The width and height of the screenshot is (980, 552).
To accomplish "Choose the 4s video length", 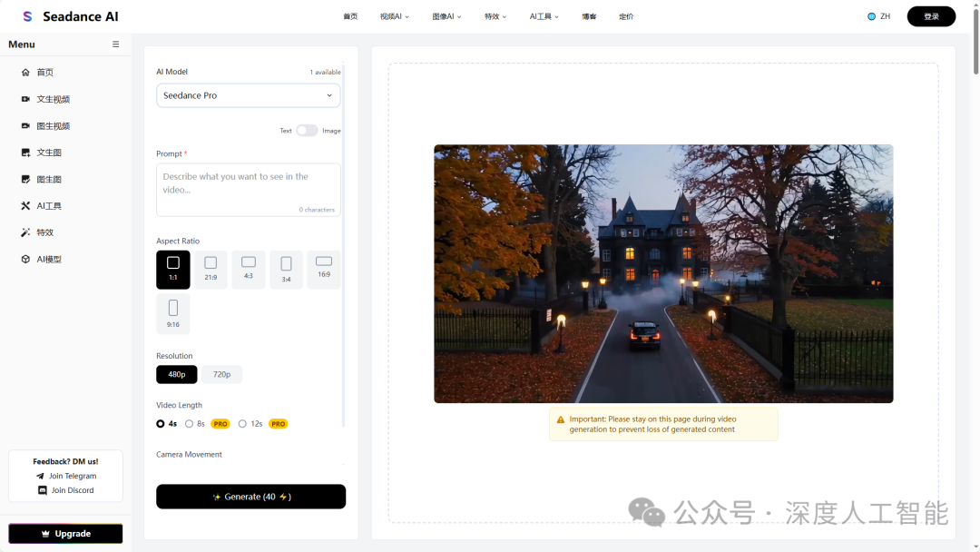I will [x=166, y=424].
